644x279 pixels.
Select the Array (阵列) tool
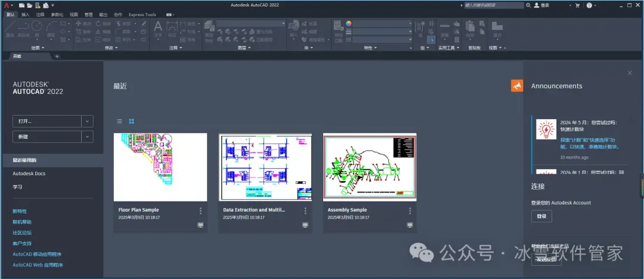click(125, 40)
